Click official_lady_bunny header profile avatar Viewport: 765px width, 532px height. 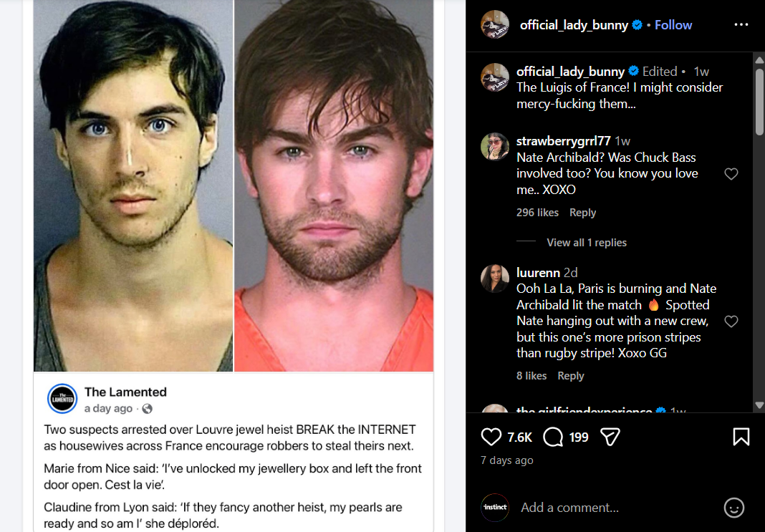495,24
